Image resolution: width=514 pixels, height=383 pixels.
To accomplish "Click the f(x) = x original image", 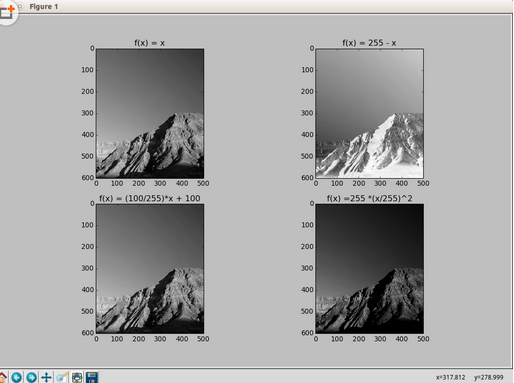I will pos(150,113).
